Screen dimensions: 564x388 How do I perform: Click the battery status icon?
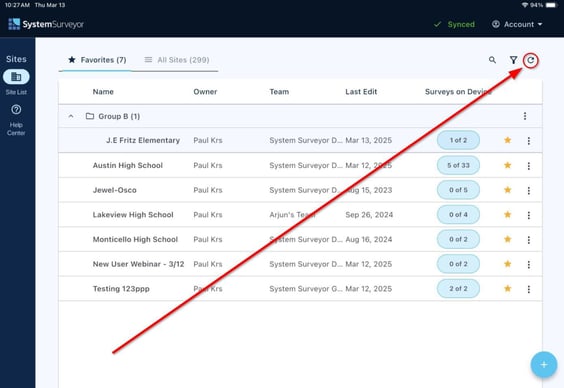coord(551,5)
